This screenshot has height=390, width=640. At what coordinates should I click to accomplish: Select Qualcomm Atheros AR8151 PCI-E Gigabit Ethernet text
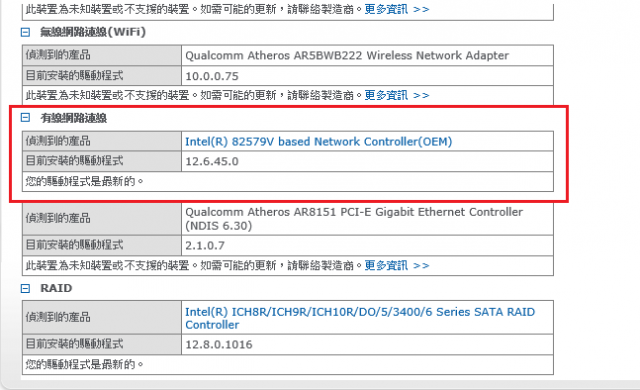pyautogui.click(x=354, y=219)
